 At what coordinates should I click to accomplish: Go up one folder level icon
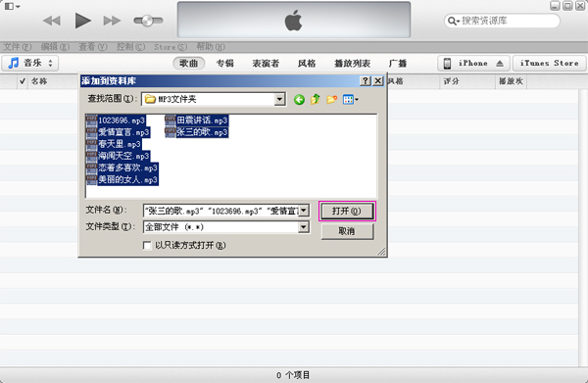[x=316, y=99]
